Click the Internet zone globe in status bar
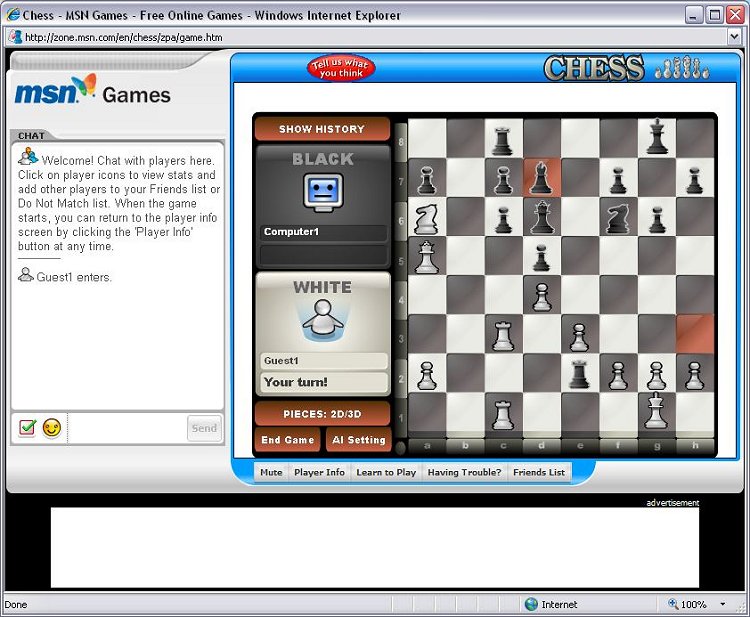750x617 pixels. (x=531, y=604)
